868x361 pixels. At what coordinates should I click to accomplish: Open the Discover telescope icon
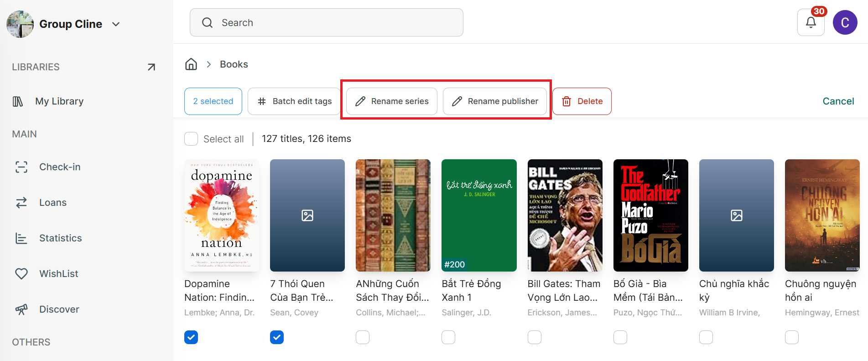(x=21, y=309)
